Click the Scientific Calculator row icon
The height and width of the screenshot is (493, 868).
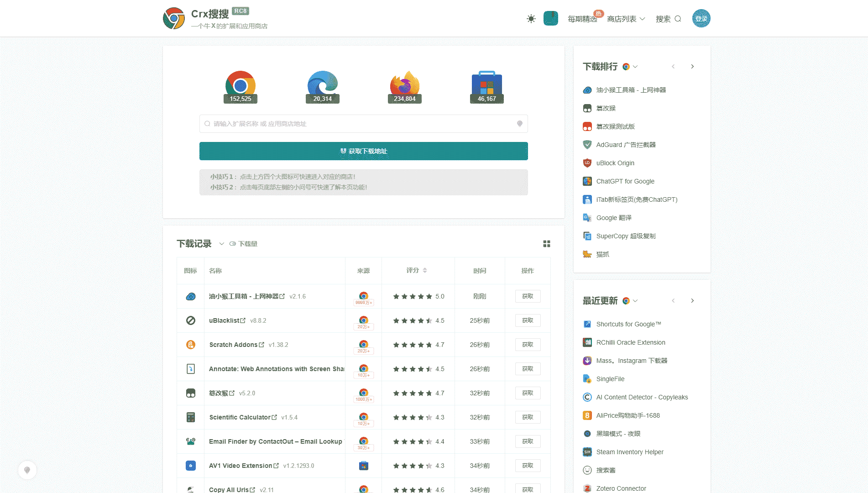pyautogui.click(x=191, y=417)
